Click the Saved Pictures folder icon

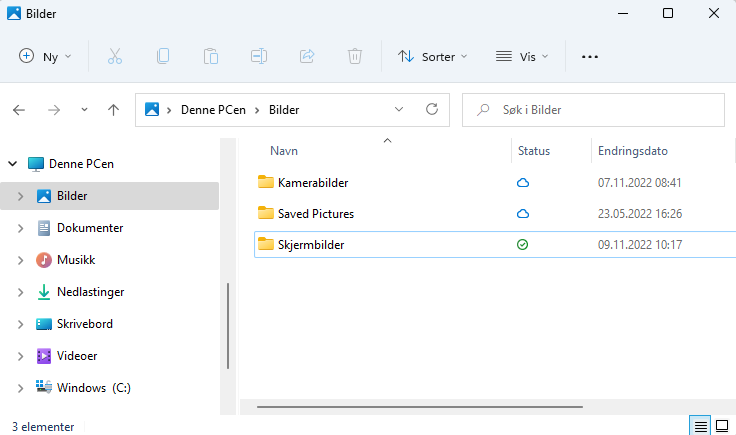(266, 213)
